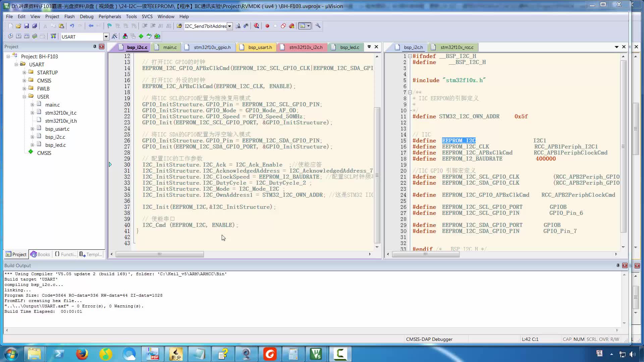644x362 pixels.
Task: Open the USART target selection dropdown
Action: tap(106, 37)
